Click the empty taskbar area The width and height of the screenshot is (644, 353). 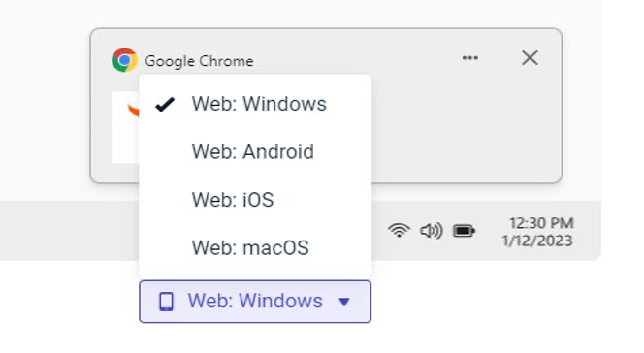[69, 230]
